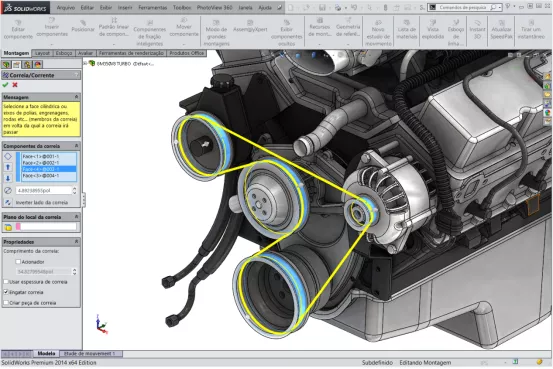The width and height of the screenshot is (553, 369).
Task: Open the AssemblyXpert tool
Action: pyautogui.click(x=250, y=26)
